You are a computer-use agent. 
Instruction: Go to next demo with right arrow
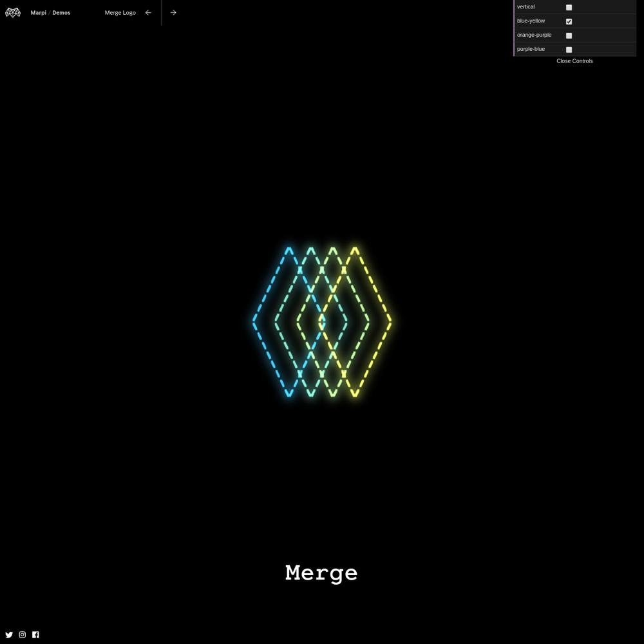(x=173, y=13)
